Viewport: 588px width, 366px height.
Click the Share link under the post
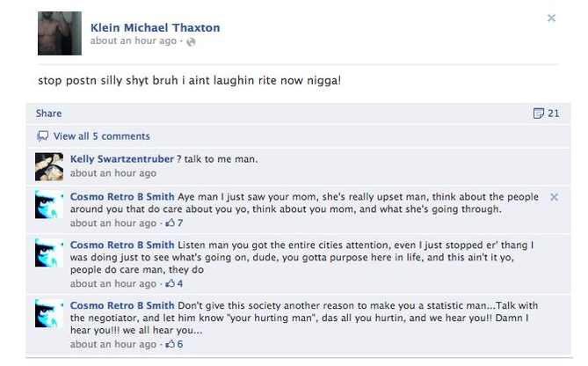coord(48,113)
